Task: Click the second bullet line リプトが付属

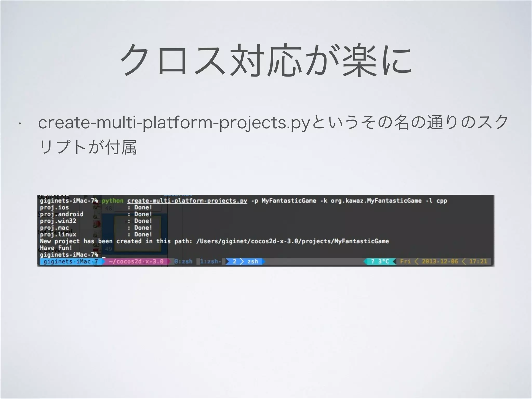Action: 87,147
